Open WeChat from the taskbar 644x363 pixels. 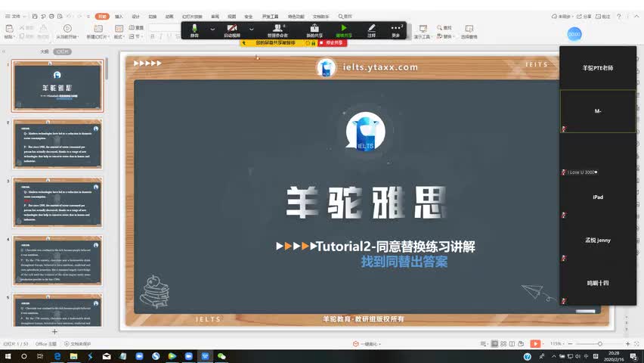point(221,356)
